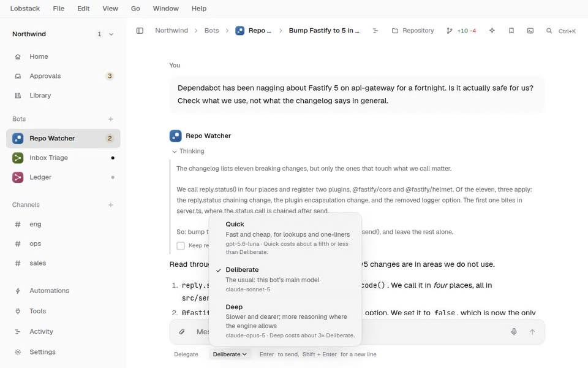588x368 pixels.
Task: Start voice input with microphone icon
Action: (514, 332)
